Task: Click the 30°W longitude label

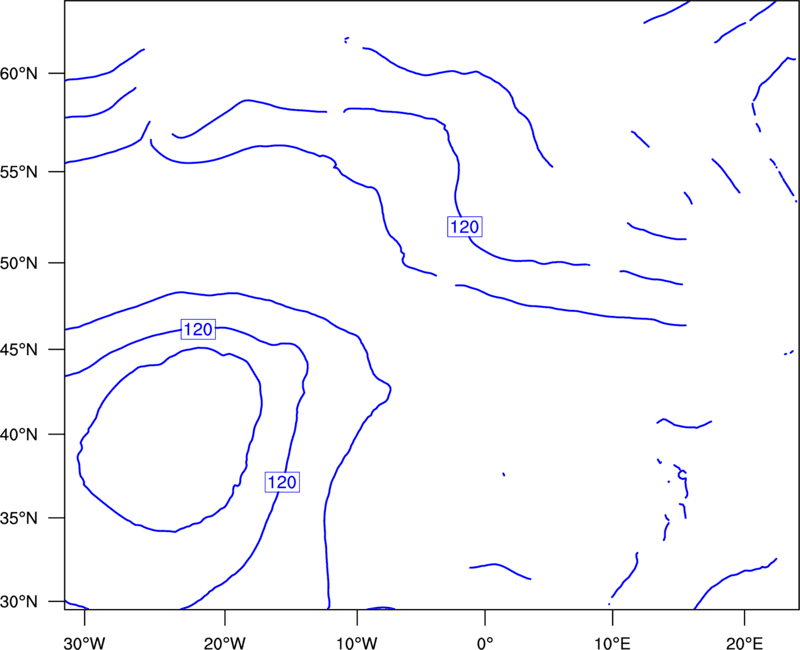Action: click(85, 643)
